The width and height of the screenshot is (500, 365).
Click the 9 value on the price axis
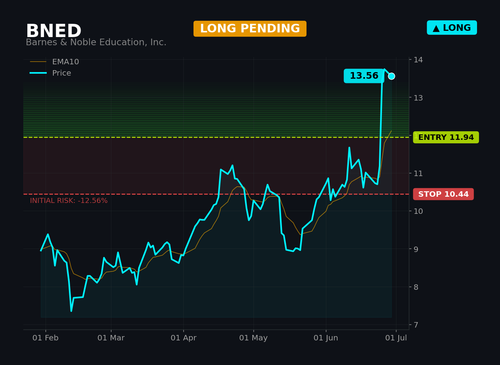pos(416,249)
